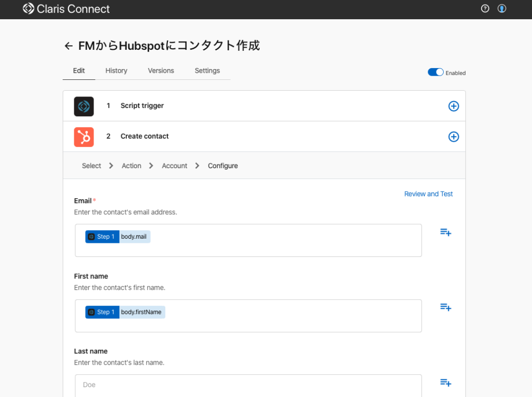Screen dimensions: 532x397
Task: Click the plus icon on Create contact row
Action: (x=454, y=136)
